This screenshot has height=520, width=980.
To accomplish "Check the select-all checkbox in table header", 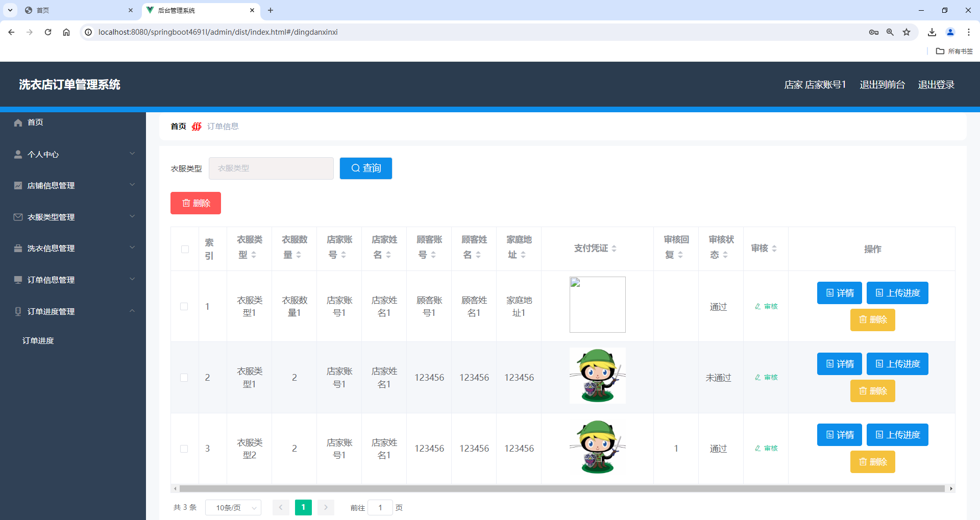I will point(184,249).
